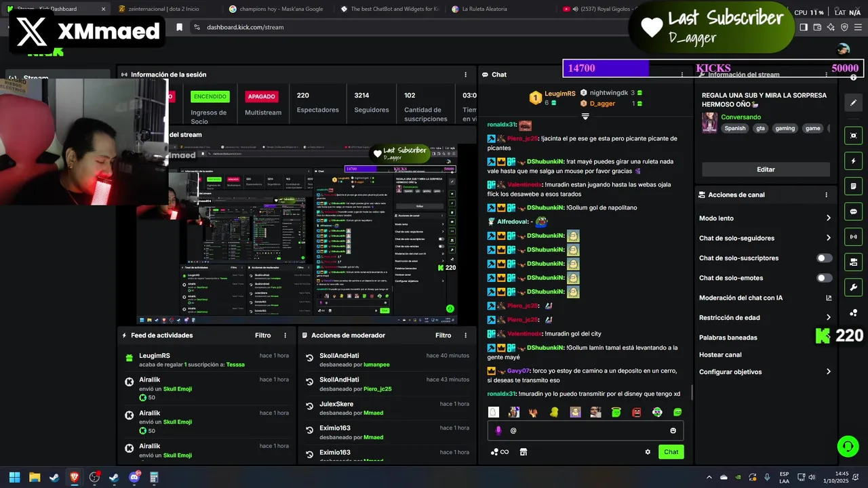Toggle Chat de solo-emotes switch
Image resolution: width=868 pixels, height=488 pixels.
pyautogui.click(x=824, y=278)
